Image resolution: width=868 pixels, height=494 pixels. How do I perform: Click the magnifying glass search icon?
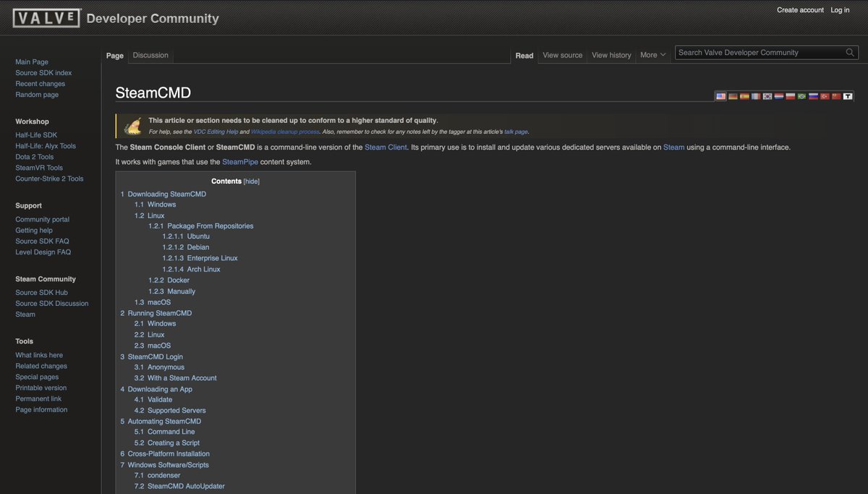850,53
